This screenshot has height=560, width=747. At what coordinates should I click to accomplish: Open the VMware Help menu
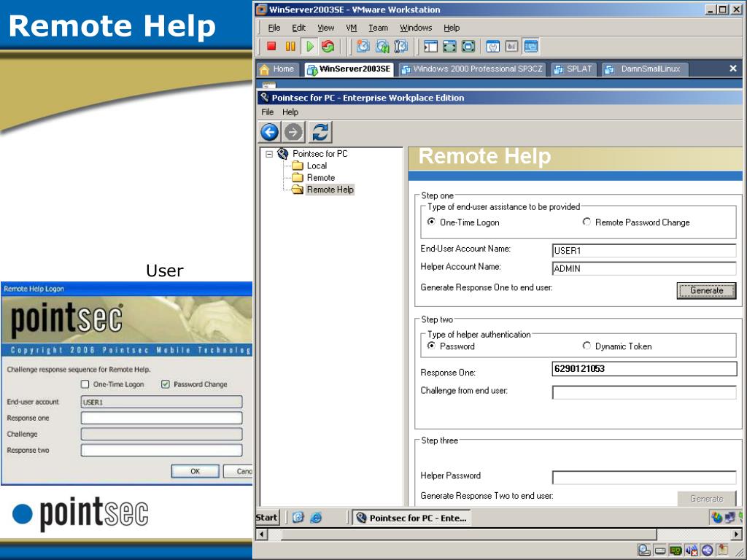[452, 28]
